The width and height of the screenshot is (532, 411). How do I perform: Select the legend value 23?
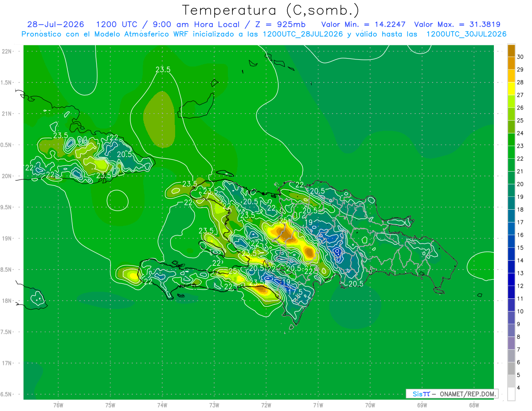coord(521,146)
